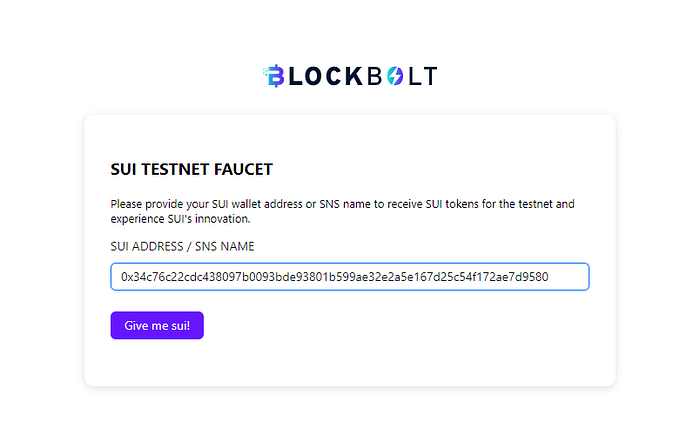Click the SUI ADDRESS part of field label

pos(147,247)
